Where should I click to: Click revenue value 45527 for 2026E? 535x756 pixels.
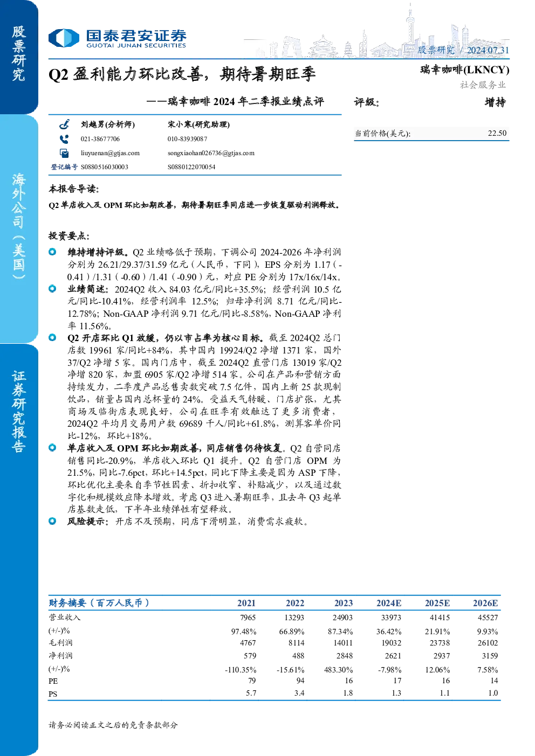[488, 618]
